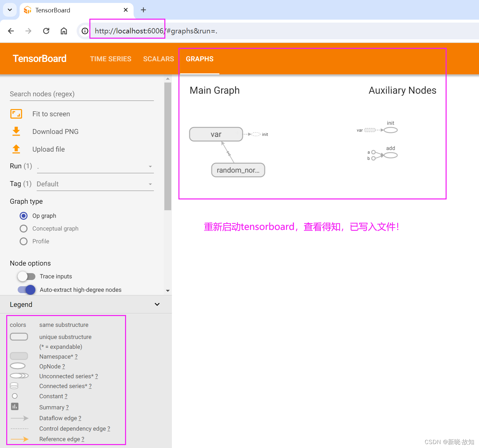Click the Connected series legend stack icon
Image resolution: width=479 pixels, height=448 pixels.
tap(14, 386)
